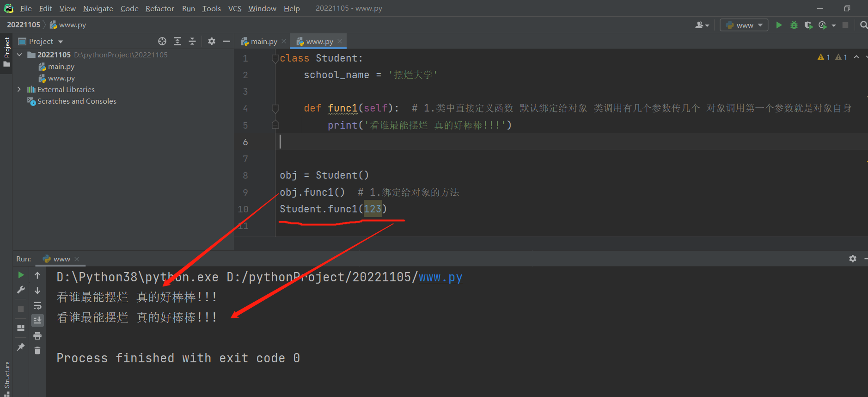Jump to previous highlighted error arrow
Viewport: 868px width, 397px height.
pyautogui.click(x=856, y=57)
